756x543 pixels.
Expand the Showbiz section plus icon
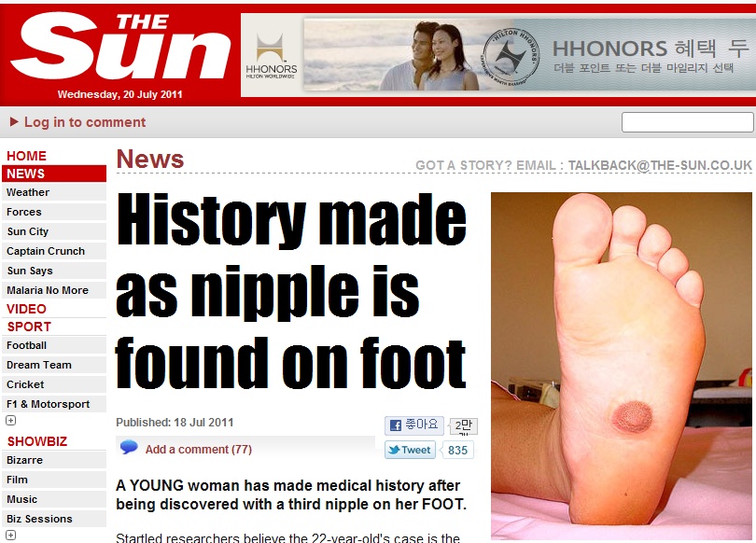[x=10, y=535]
